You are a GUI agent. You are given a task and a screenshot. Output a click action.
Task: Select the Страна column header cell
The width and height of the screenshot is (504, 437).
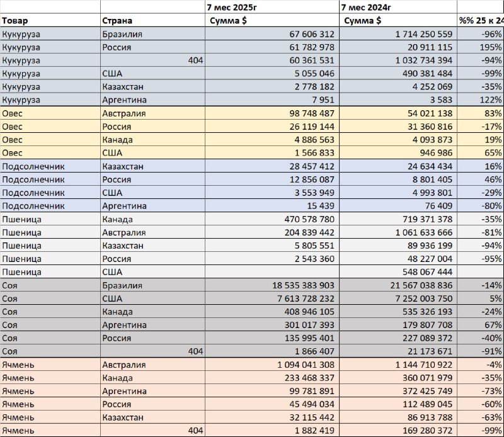[x=152, y=20]
